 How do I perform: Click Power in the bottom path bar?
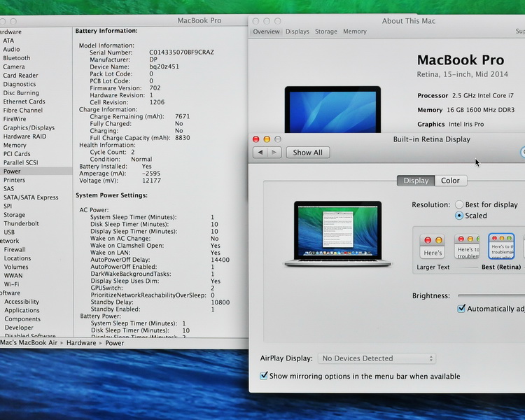[x=115, y=343]
